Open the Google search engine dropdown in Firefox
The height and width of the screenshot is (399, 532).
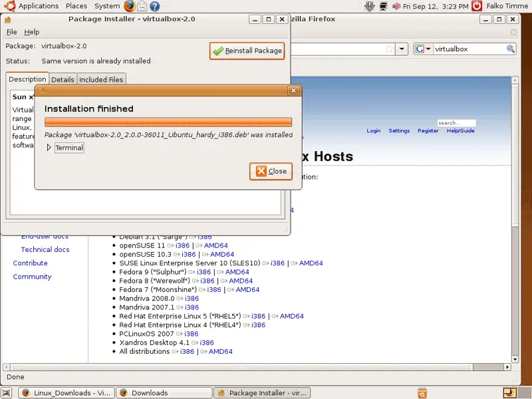(x=423, y=49)
